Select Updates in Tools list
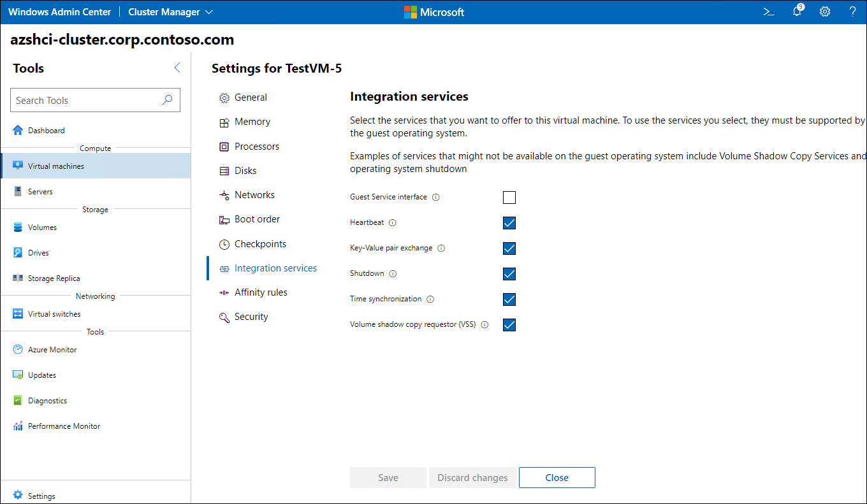Screen dimensions: 867x504 click(x=96, y=375)
